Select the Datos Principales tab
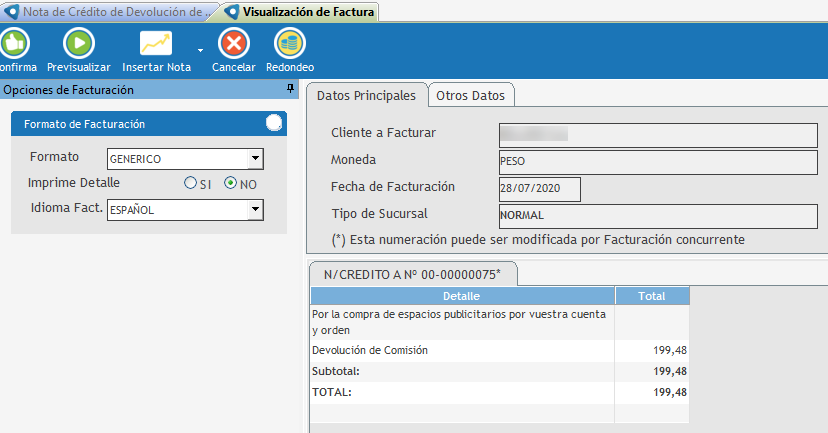 (x=366, y=95)
